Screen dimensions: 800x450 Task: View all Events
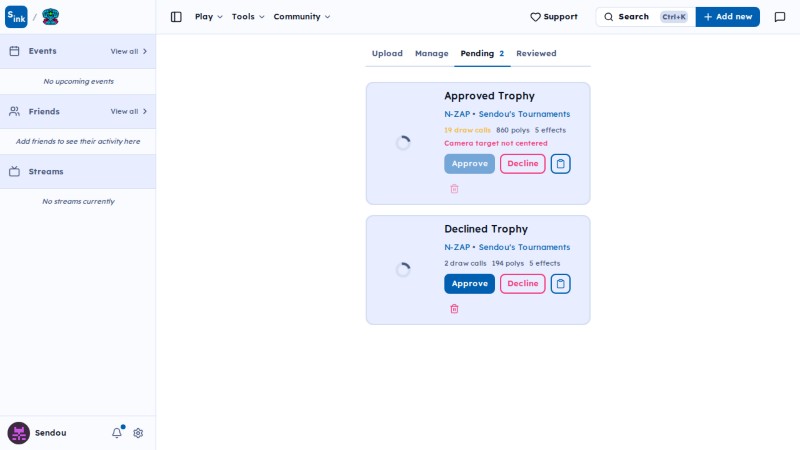pyautogui.click(x=129, y=51)
